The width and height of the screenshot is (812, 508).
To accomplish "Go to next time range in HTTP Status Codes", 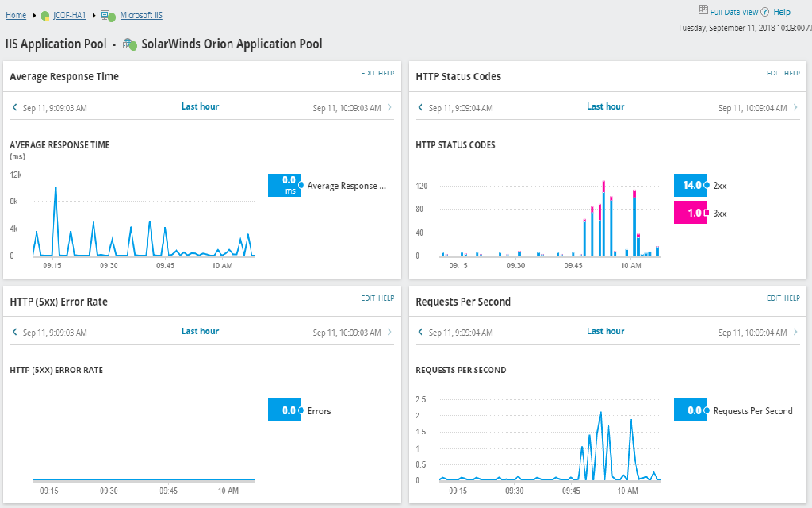I will click(795, 108).
